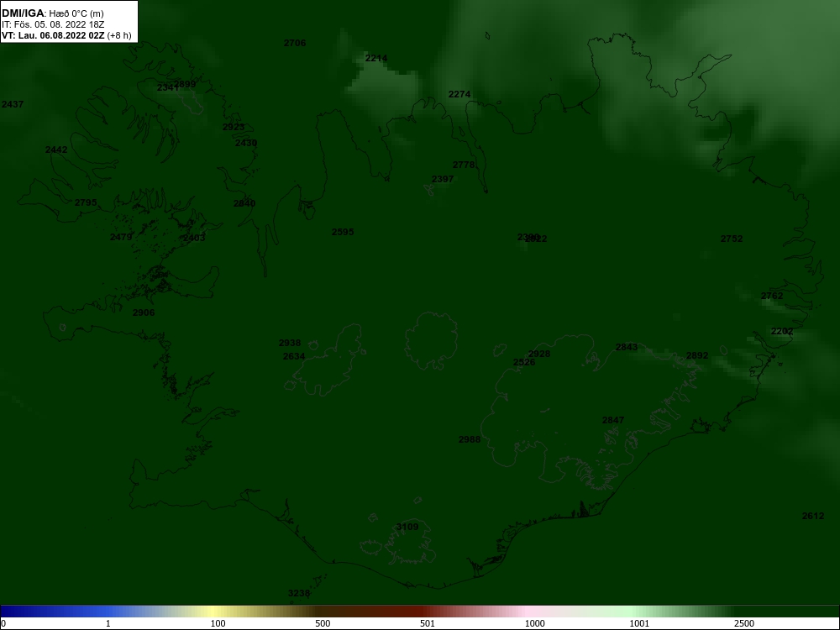Click the 2430 label
Viewport: 840px width, 630px height.
[x=246, y=143]
